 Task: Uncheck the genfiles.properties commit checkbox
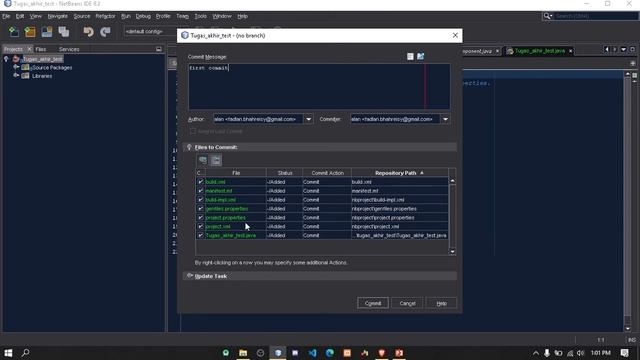coord(200,209)
